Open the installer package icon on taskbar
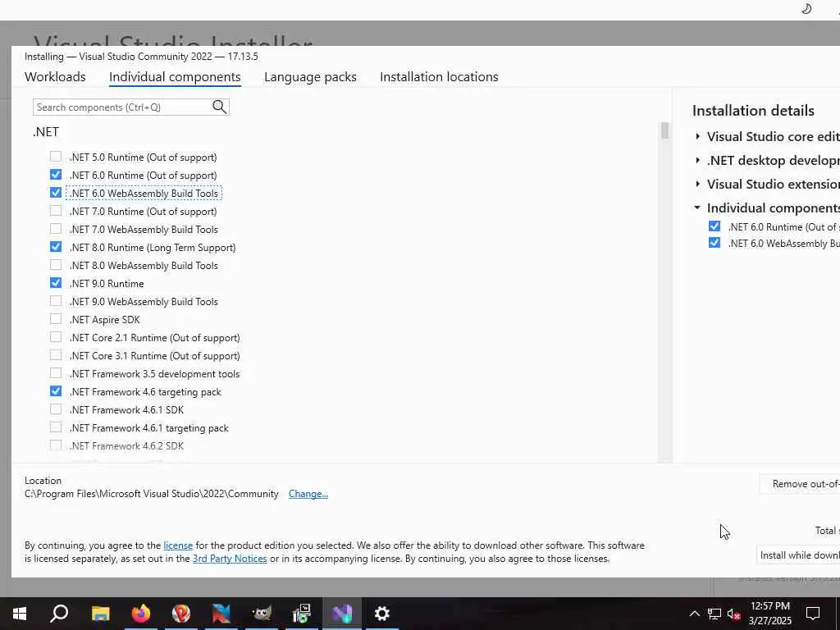The width and height of the screenshot is (840, 630). coord(302,614)
